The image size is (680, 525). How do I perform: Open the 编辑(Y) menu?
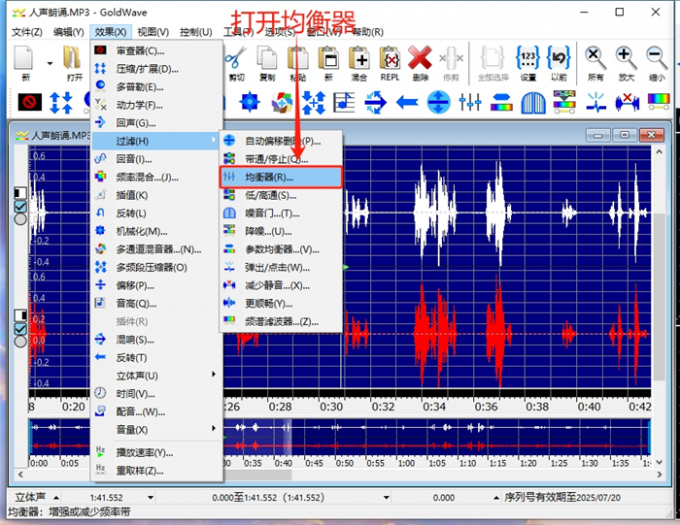[69, 32]
